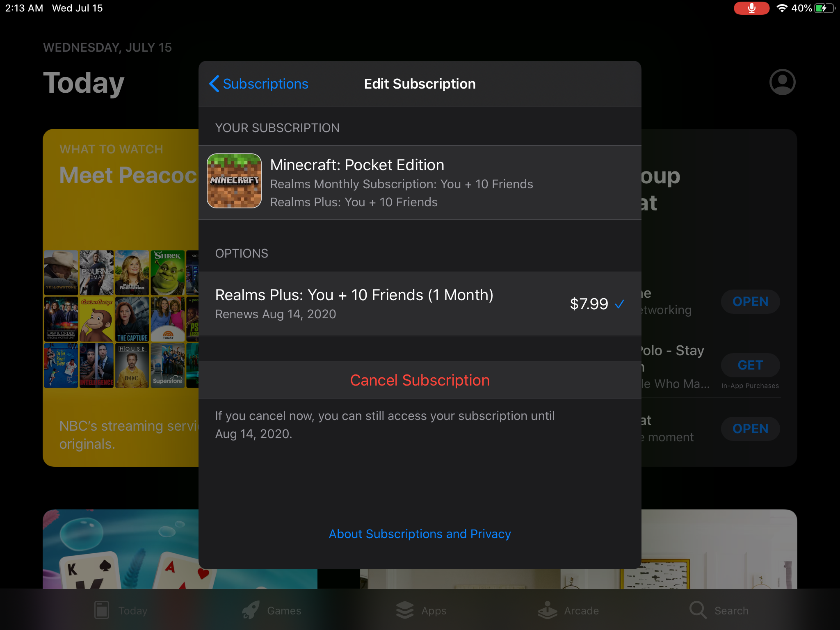The height and width of the screenshot is (630, 840).
Task: Tap the GET button in background
Action: pos(750,365)
